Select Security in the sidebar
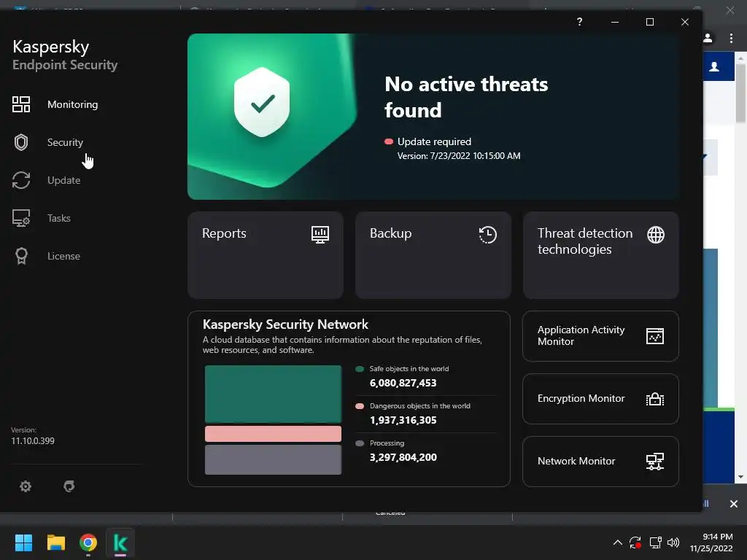Screen dimensions: 747x560 [65, 142]
